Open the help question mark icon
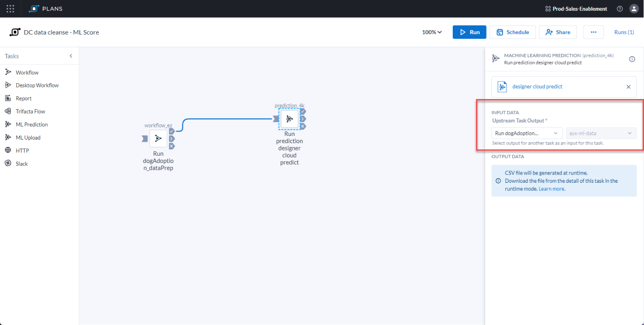 (x=620, y=9)
